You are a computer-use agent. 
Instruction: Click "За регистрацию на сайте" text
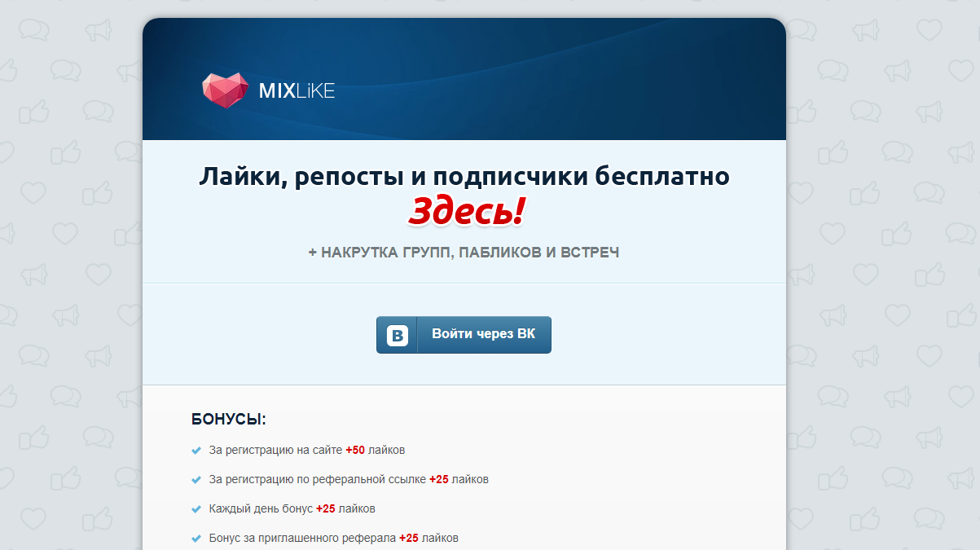pyautogui.click(x=275, y=450)
